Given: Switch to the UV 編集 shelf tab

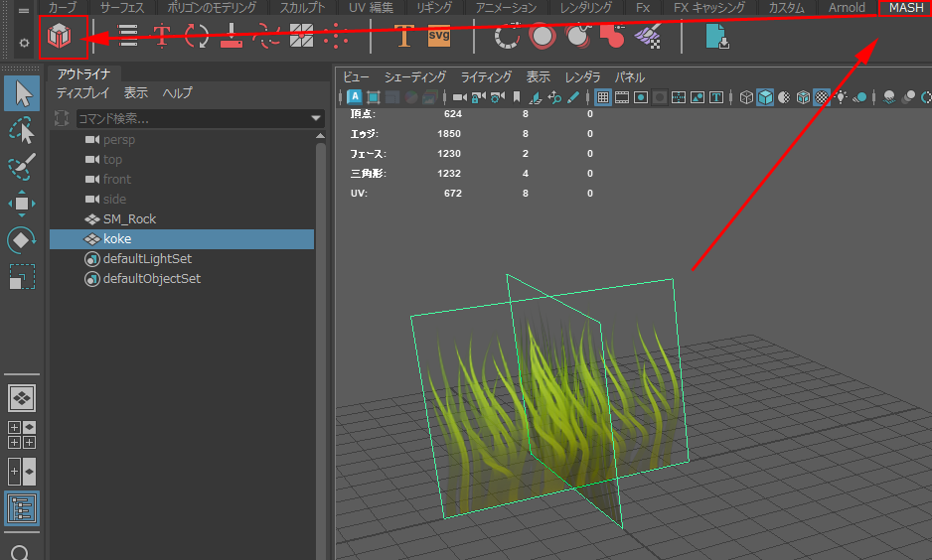Looking at the screenshot, I should point(371,8).
